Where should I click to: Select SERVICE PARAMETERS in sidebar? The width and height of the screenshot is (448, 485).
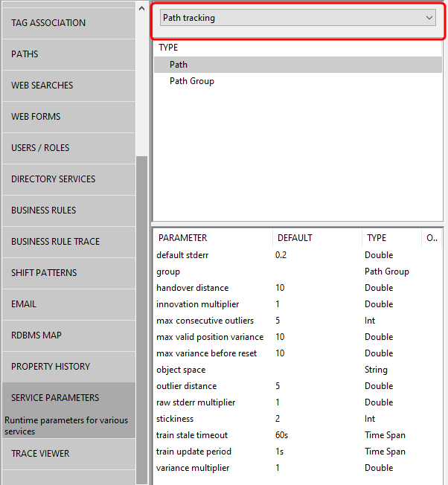[68, 410]
